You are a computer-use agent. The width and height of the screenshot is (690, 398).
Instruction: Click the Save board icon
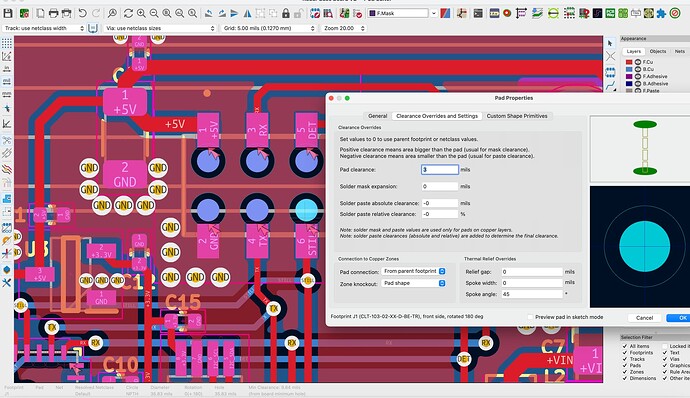(x=8, y=14)
